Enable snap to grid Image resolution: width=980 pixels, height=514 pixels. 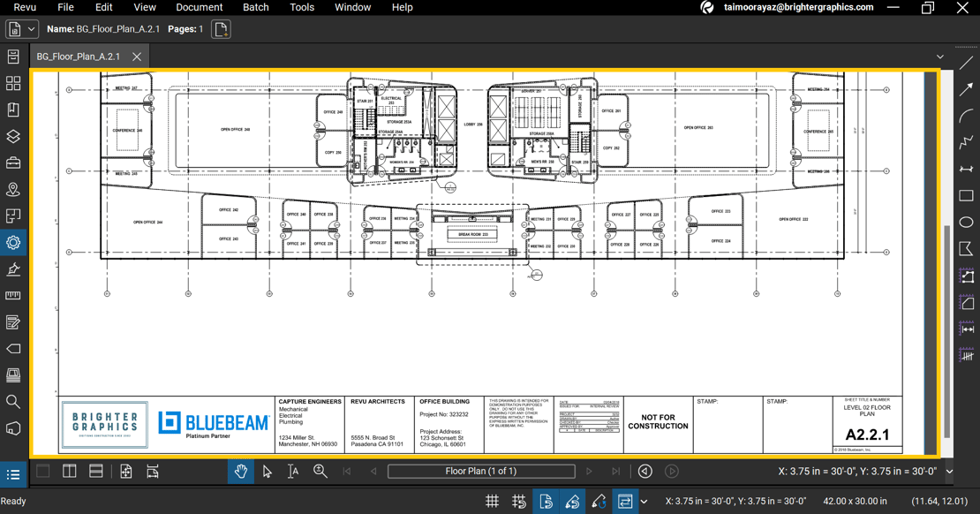pos(519,501)
